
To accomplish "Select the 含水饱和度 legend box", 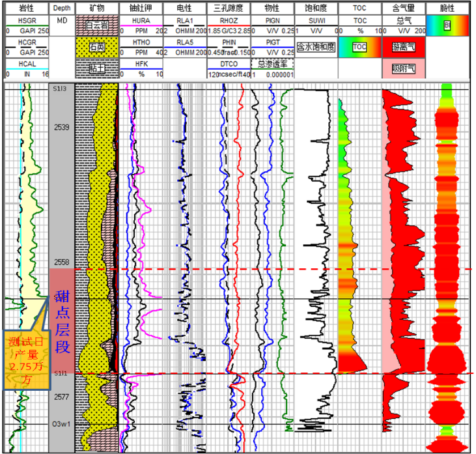I will [x=315, y=47].
